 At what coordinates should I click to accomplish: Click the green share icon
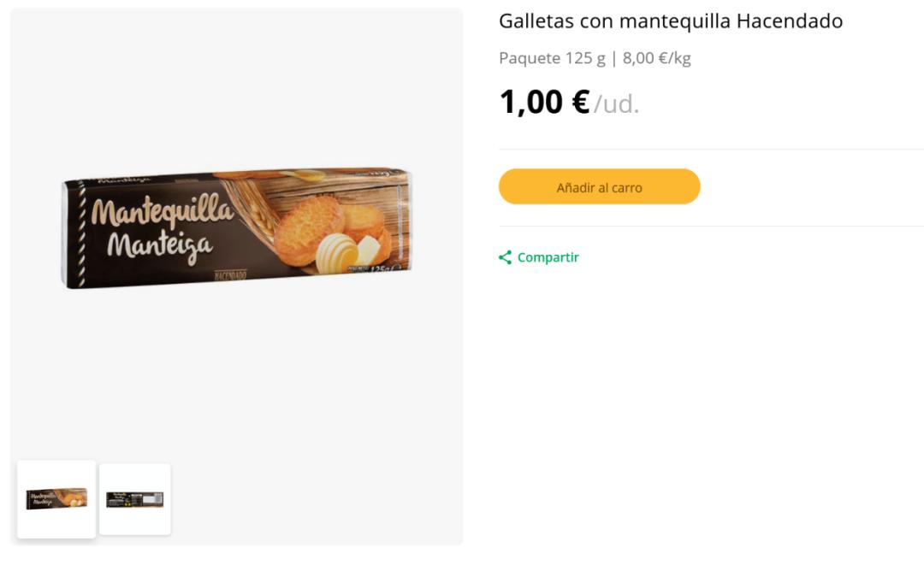pos(506,257)
